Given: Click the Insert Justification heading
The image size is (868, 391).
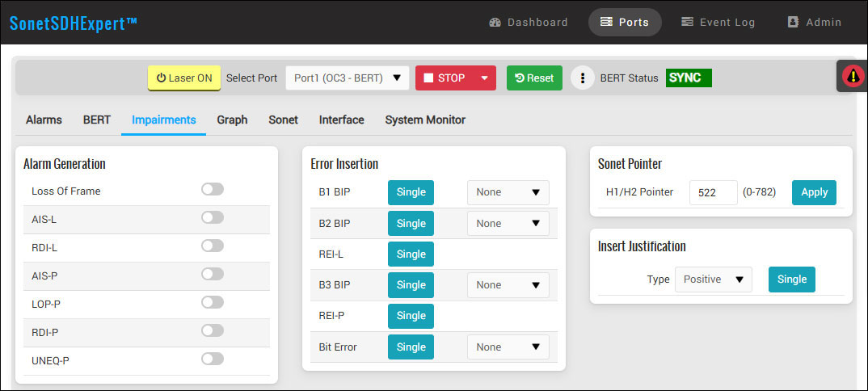Looking at the screenshot, I should tap(642, 246).
